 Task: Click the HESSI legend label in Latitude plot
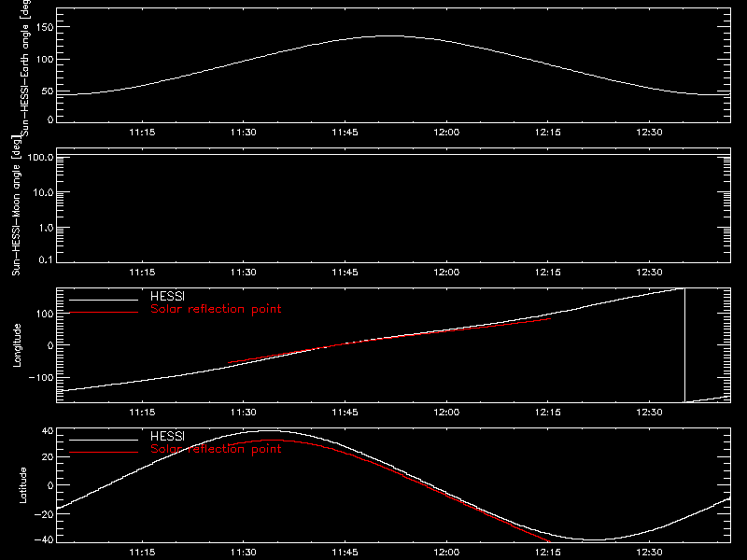(x=167, y=436)
